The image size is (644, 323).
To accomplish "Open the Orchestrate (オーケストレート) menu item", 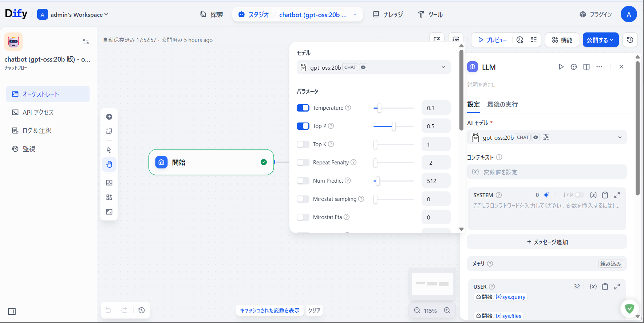I will point(48,94).
